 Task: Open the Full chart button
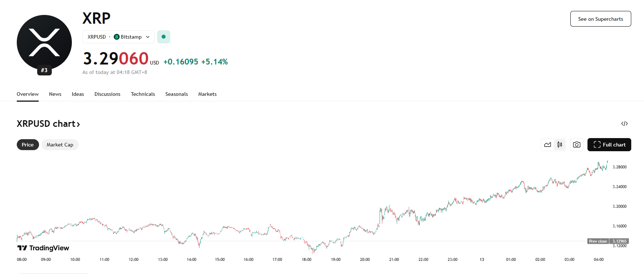pos(609,145)
